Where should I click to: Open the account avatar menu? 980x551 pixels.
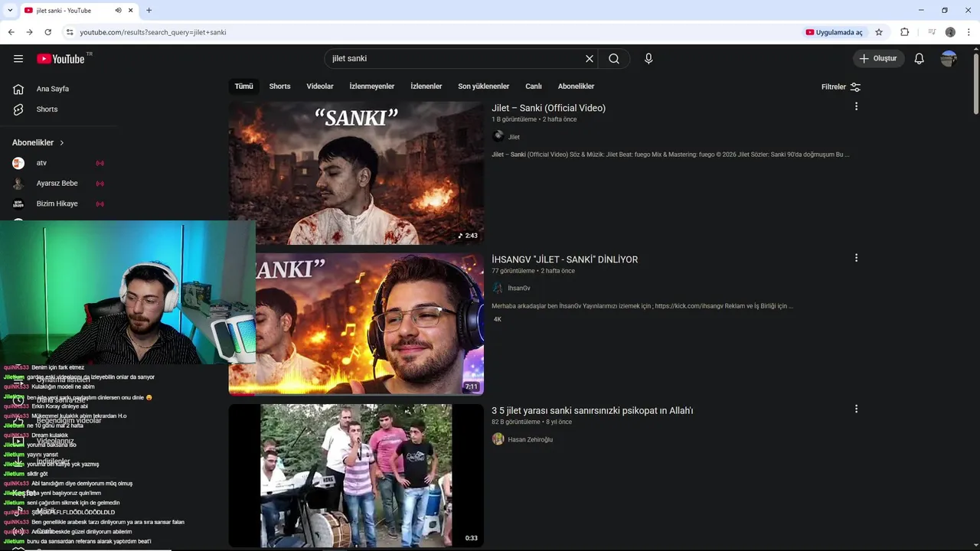click(x=949, y=59)
